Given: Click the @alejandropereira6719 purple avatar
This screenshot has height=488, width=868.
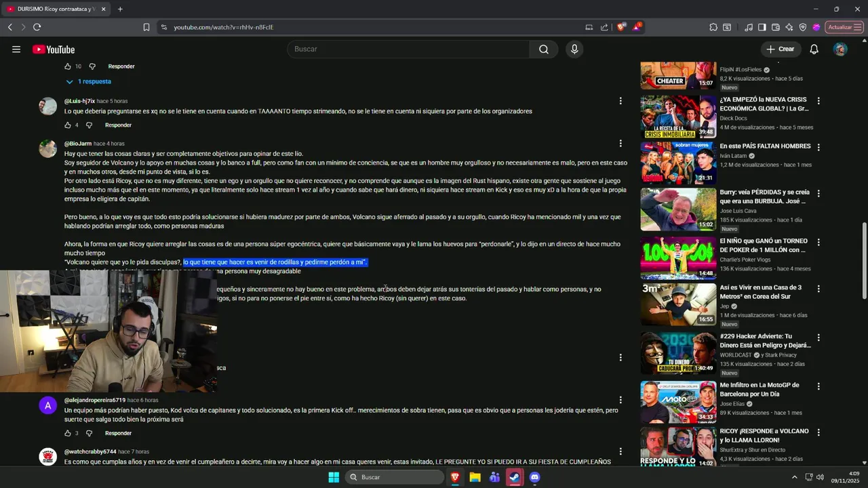Looking at the screenshot, I should point(47,405).
